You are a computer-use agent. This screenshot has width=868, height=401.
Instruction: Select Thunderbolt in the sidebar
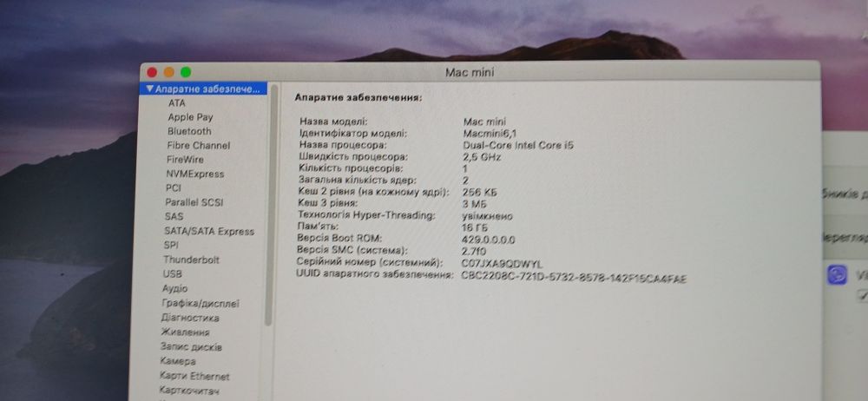(191, 260)
